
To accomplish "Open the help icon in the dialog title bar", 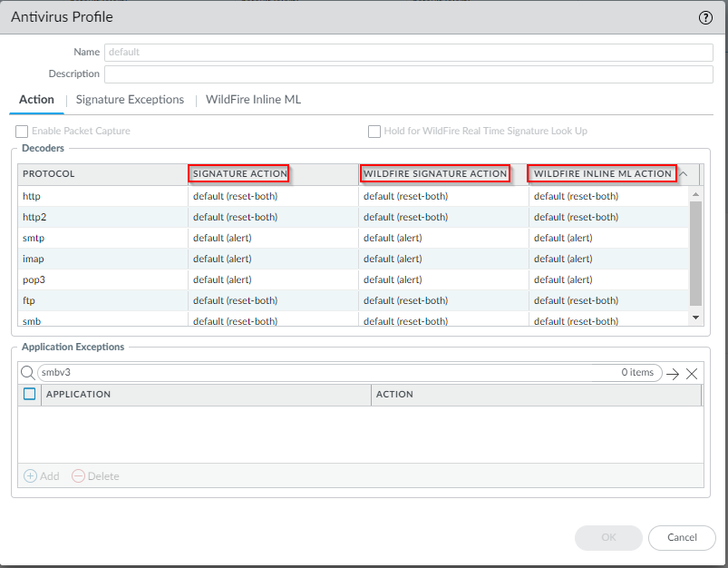I will point(705,17).
